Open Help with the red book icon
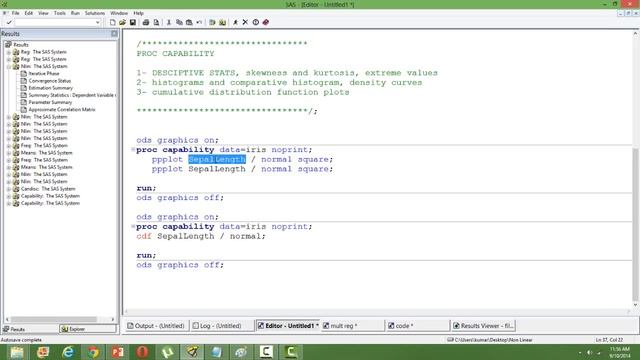The height and width of the screenshot is (360, 640). 266,22
